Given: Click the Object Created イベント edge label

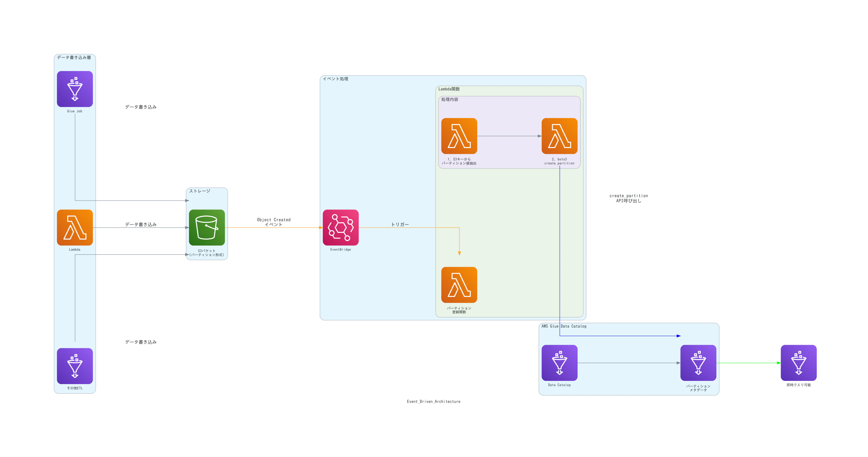Looking at the screenshot, I should [x=274, y=222].
